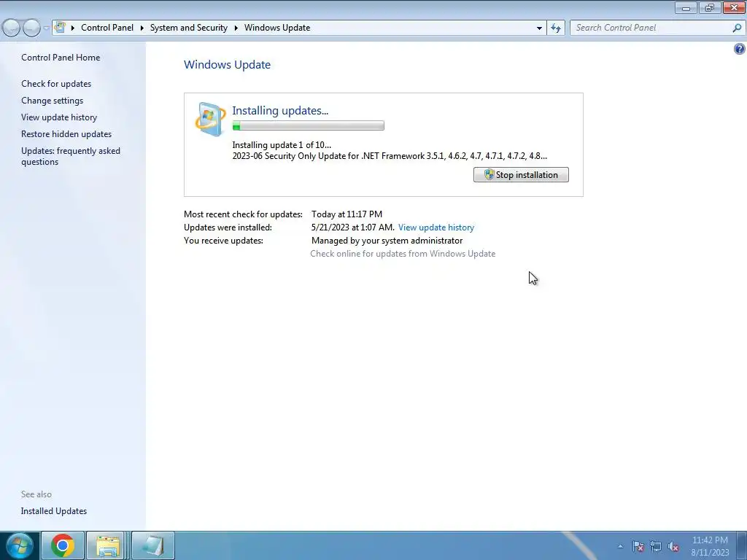Open the address bar history dropdown

539,28
